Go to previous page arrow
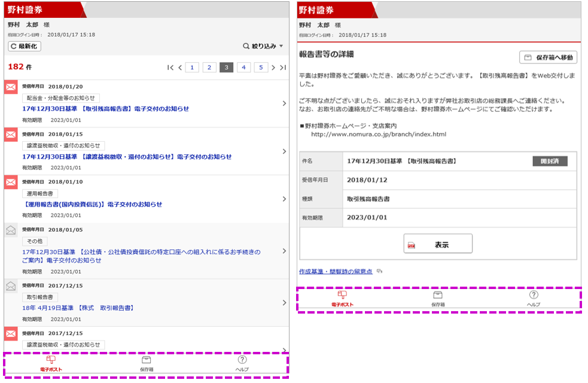This screenshot has width=588, height=383. [181, 68]
